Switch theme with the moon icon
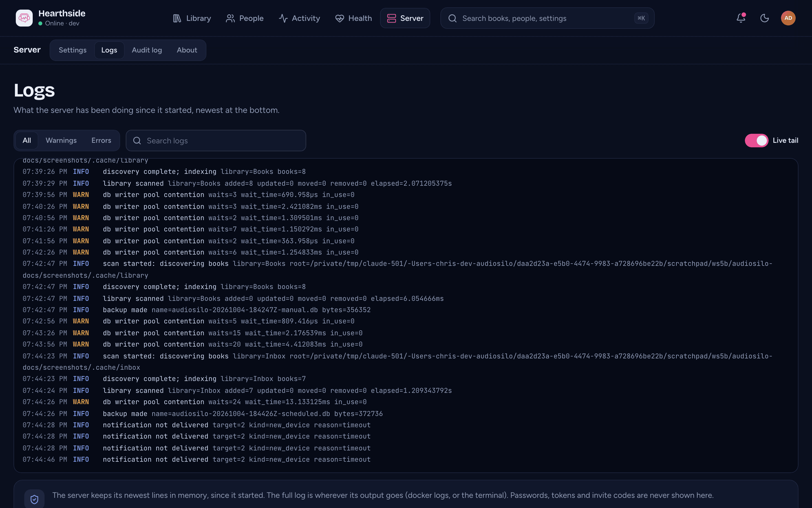 (764, 18)
